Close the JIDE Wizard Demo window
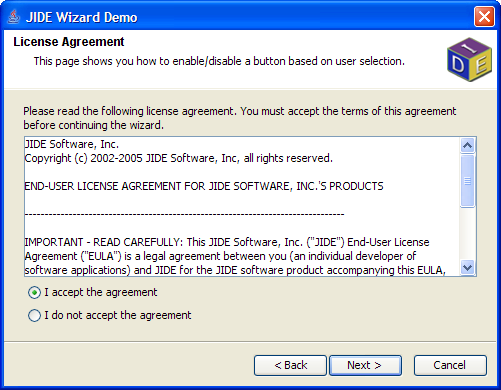Screen dimensions: 501x390 tap(484, 17)
